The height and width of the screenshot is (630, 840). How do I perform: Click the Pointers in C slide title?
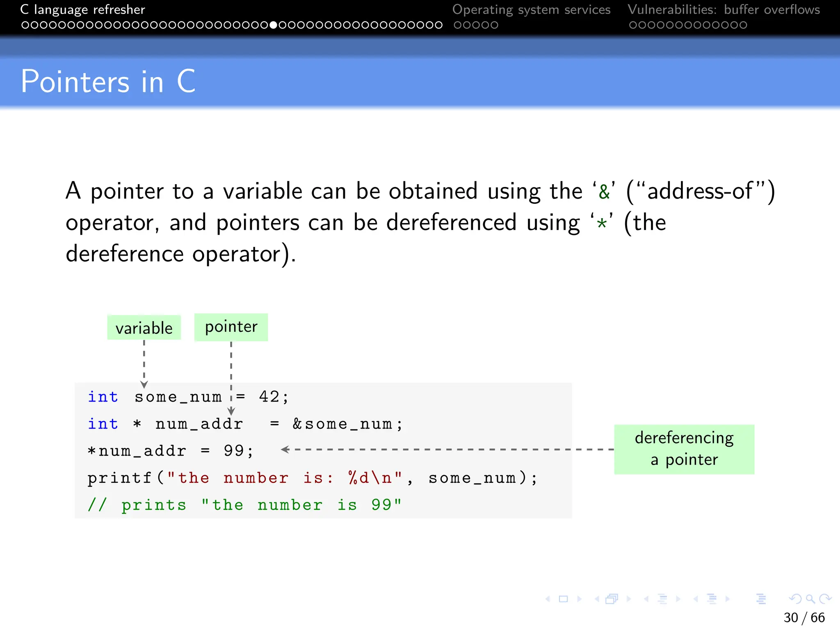[x=108, y=81]
